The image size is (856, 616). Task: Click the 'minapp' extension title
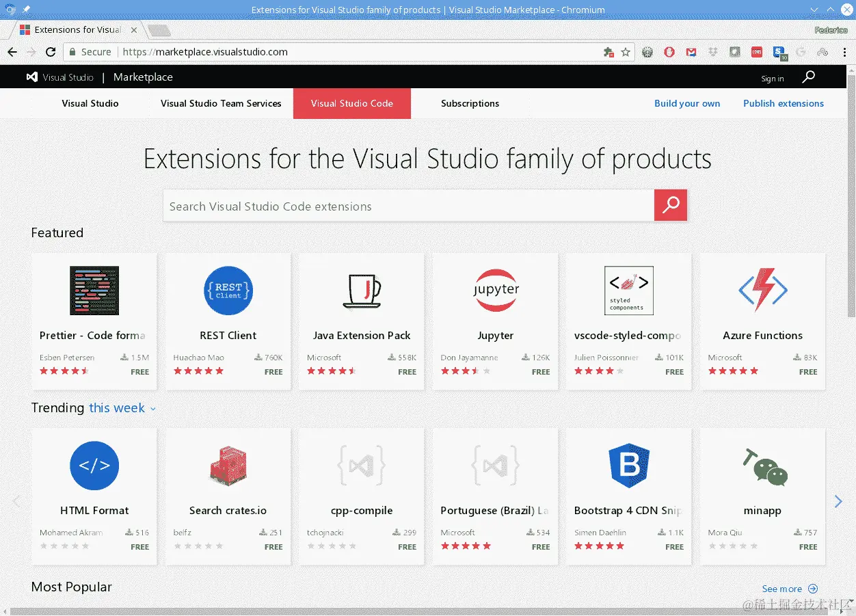coord(762,510)
